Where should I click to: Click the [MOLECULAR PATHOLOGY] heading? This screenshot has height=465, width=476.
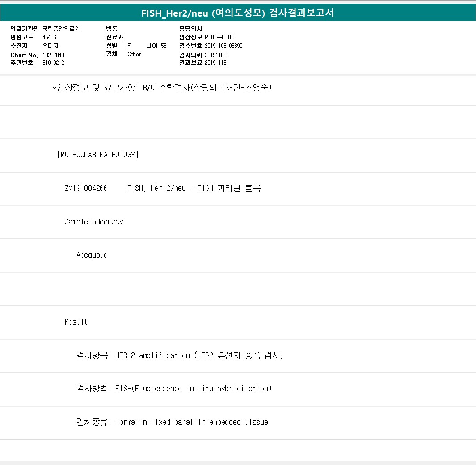[98, 155]
